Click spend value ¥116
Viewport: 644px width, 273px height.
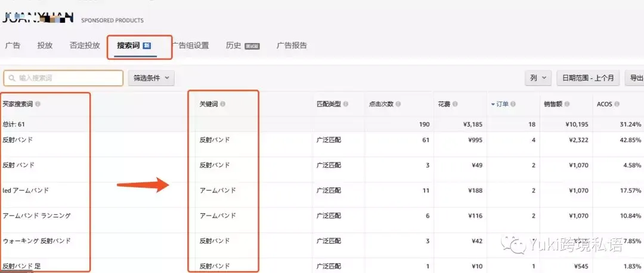(475, 215)
